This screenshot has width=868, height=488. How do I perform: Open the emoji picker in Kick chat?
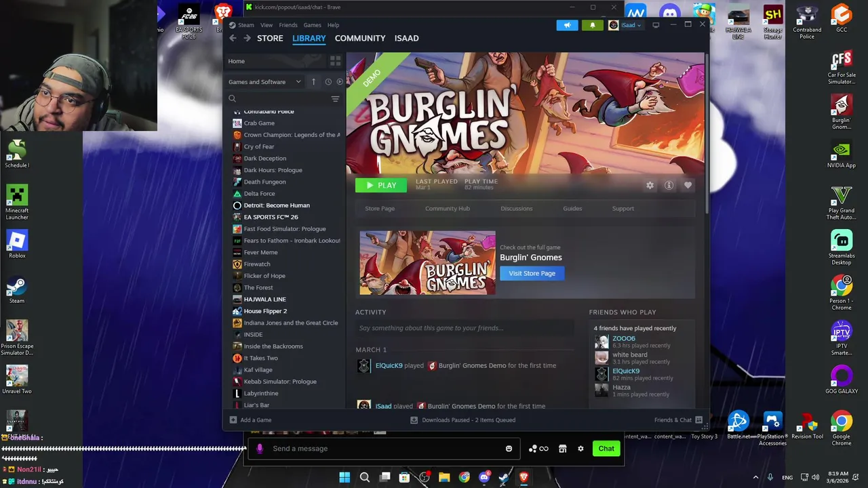509,449
